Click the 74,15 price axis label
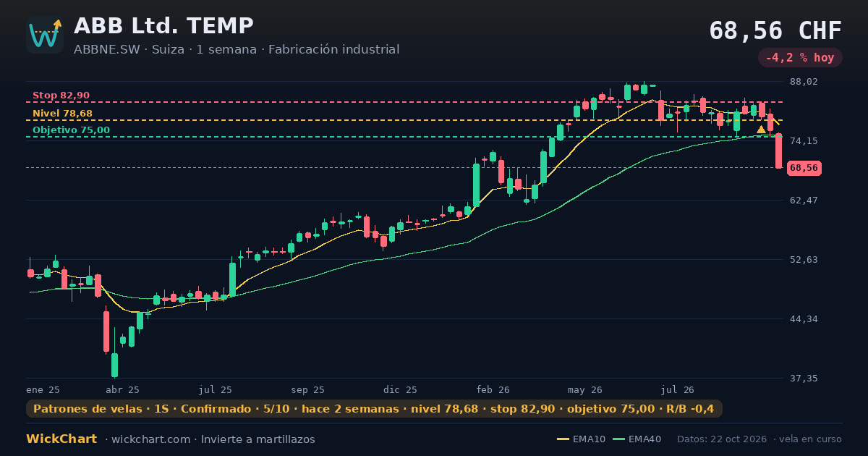 coord(804,141)
